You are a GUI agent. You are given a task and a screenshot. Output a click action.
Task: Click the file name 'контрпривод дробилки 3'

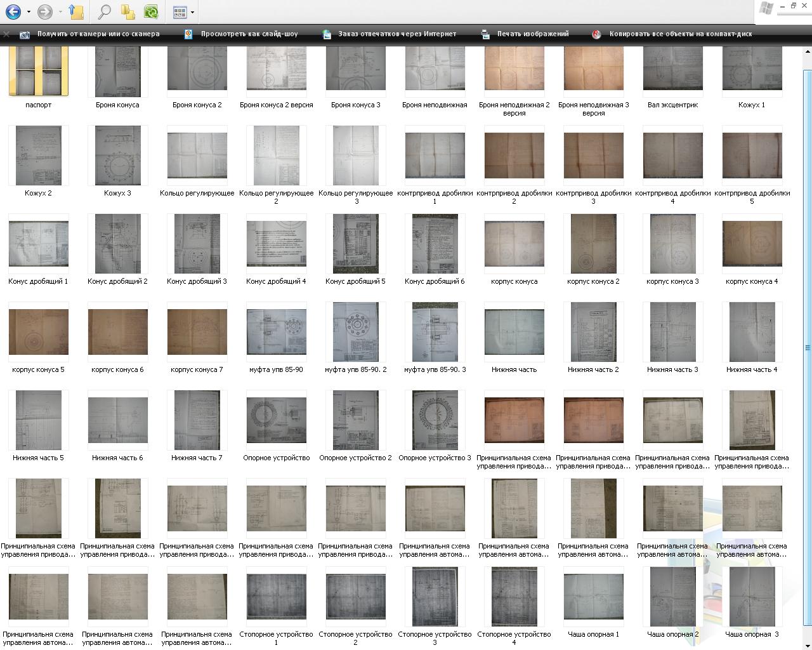[593, 197]
